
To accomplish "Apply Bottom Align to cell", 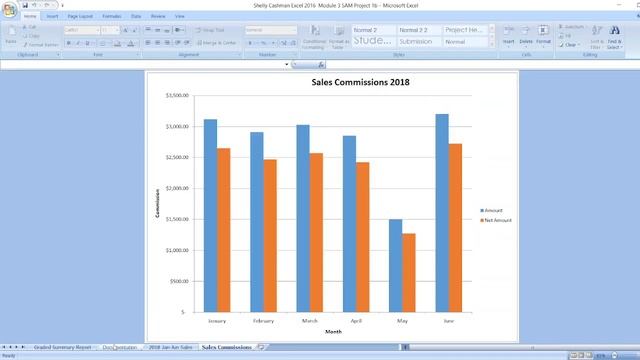I will [167, 30].
